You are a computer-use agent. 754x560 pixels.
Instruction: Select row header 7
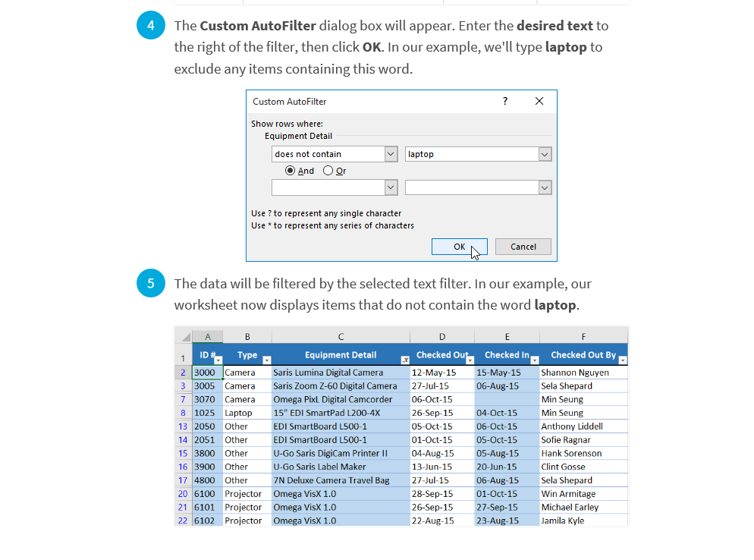pos(184,399)
